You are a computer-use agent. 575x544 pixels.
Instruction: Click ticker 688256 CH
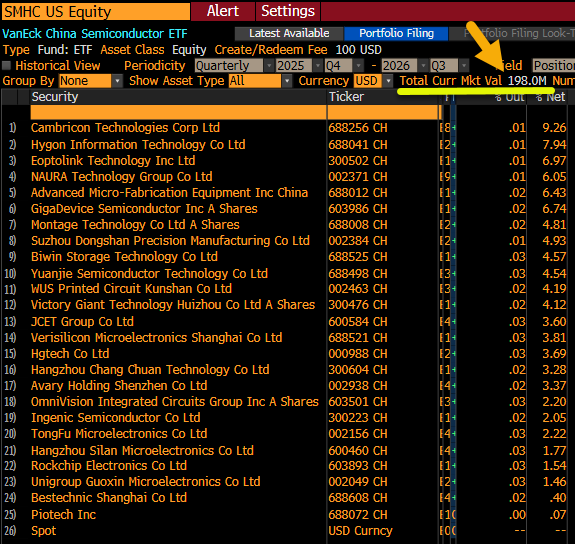(358, 128)
